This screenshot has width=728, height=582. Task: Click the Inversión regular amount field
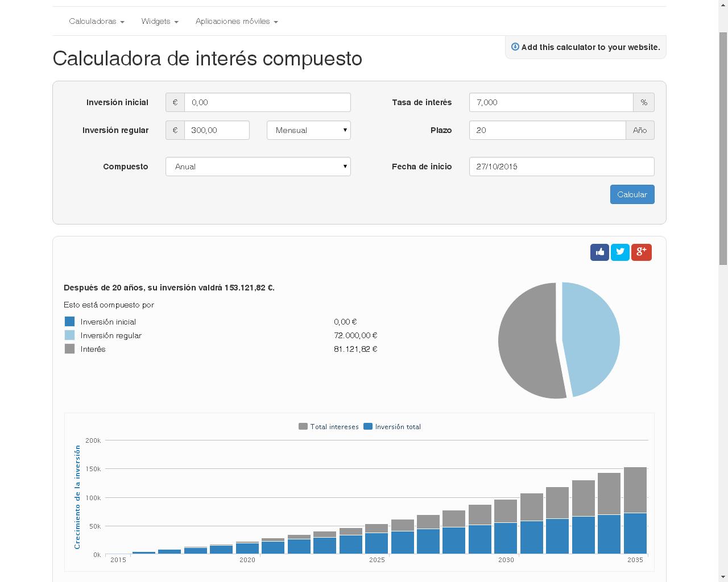point(217,130)
